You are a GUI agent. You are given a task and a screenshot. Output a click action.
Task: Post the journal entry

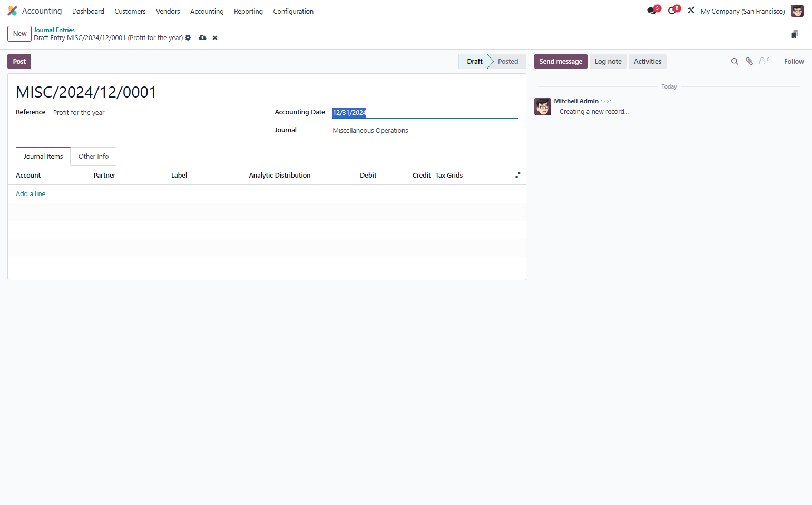click(x=19, y=62)
